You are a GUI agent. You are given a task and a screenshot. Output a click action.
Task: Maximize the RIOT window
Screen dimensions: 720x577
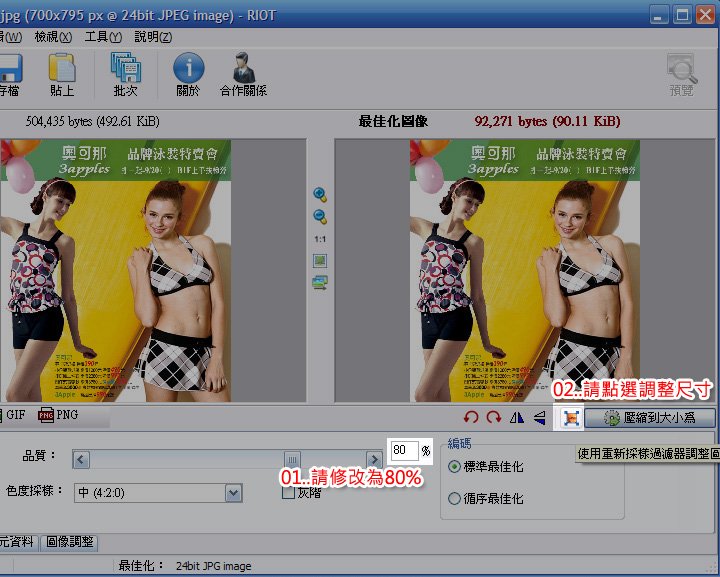(x=682, y=15)
